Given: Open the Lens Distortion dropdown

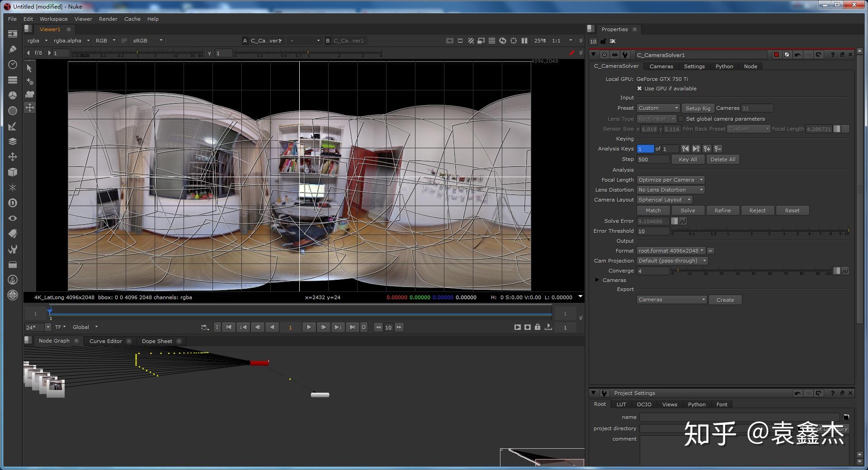Looking at the screenshot, I should click(x=671, y=190).
